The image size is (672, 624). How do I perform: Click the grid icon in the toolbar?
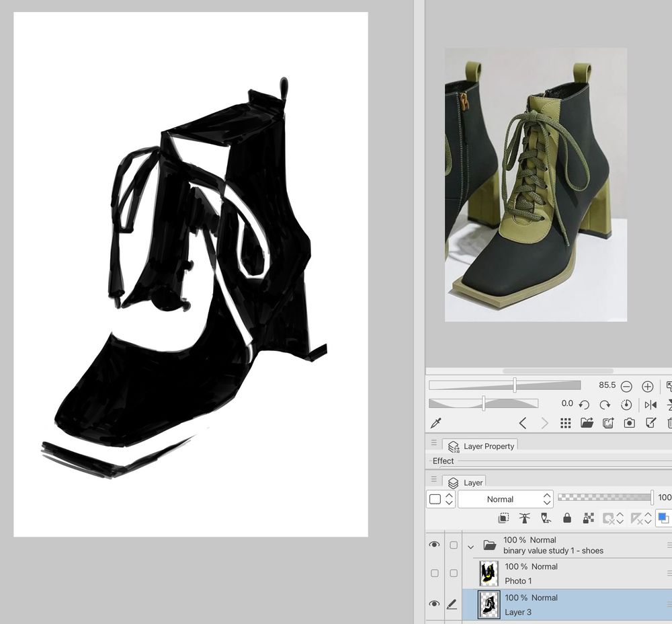coord(564,422)
